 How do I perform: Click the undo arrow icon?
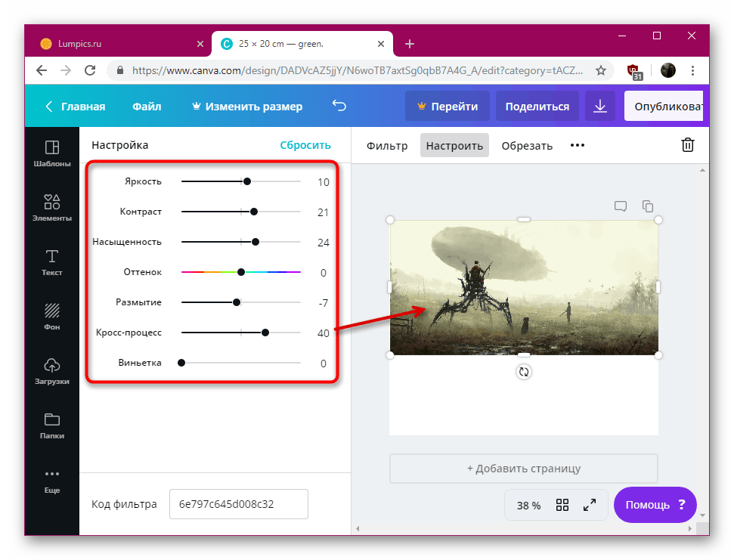[339, 106]
